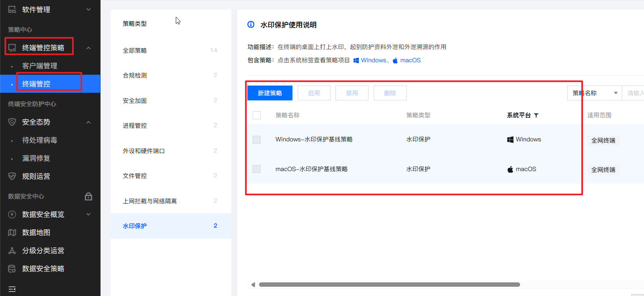Viewport: 644px width, 296px height.
Task: Collapse sidebar using bottom menu icon
Action: click(12, 289)
